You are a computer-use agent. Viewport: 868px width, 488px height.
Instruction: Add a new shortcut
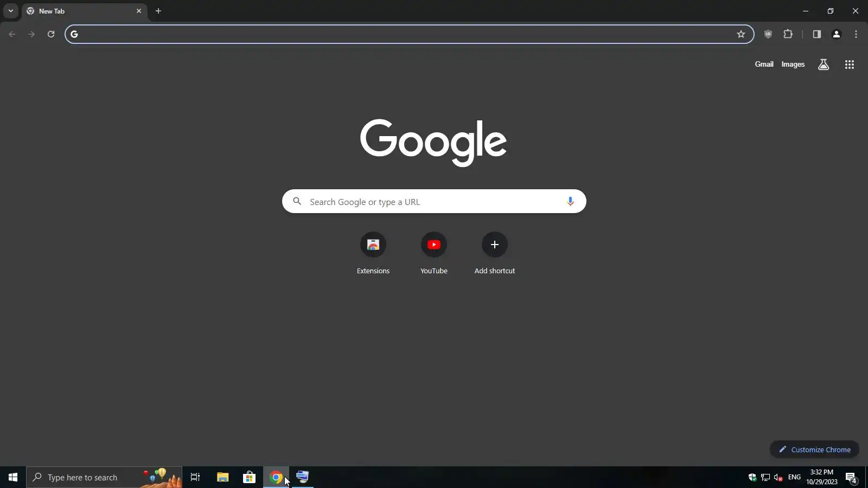(x=495, y=253)
